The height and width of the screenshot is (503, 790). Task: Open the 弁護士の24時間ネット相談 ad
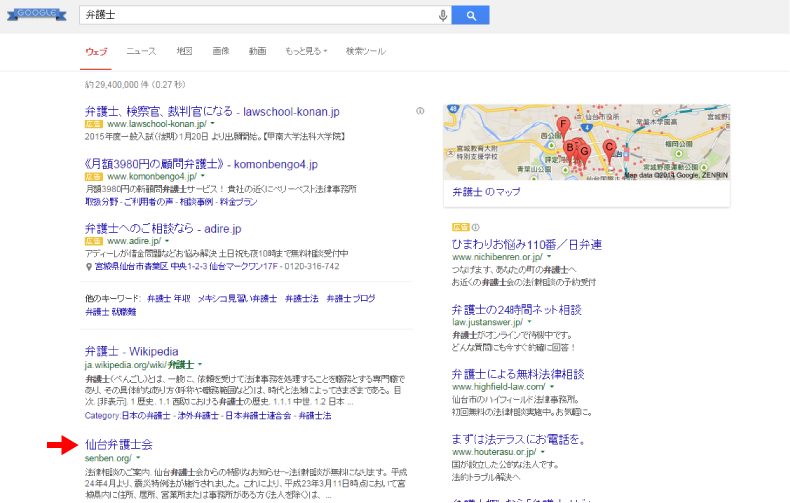point(516,309)
